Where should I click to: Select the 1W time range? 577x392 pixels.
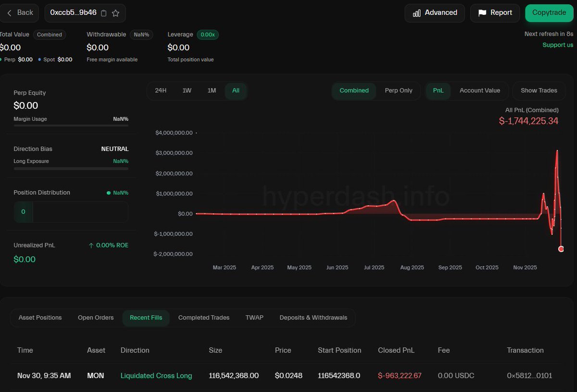tap(187, 90)
